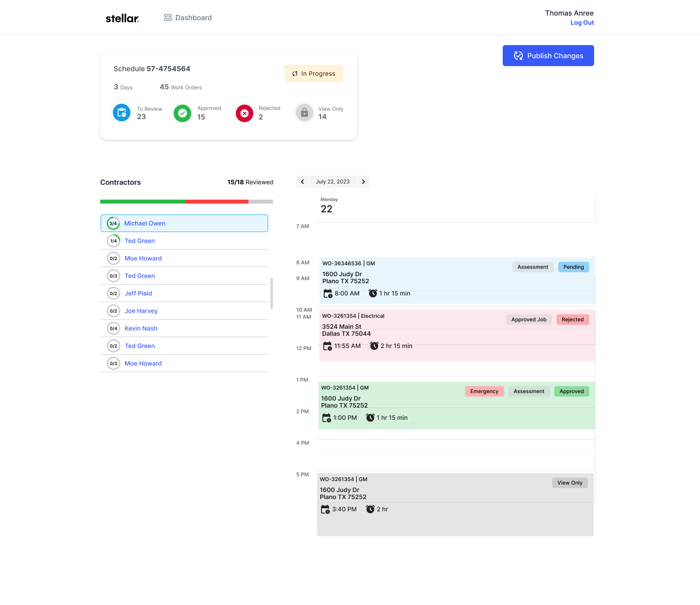Viewport: 700px width, 605px height.
Task: Click the red Rejected X icon
Action: pyautogui.click(x=245, y=113)
